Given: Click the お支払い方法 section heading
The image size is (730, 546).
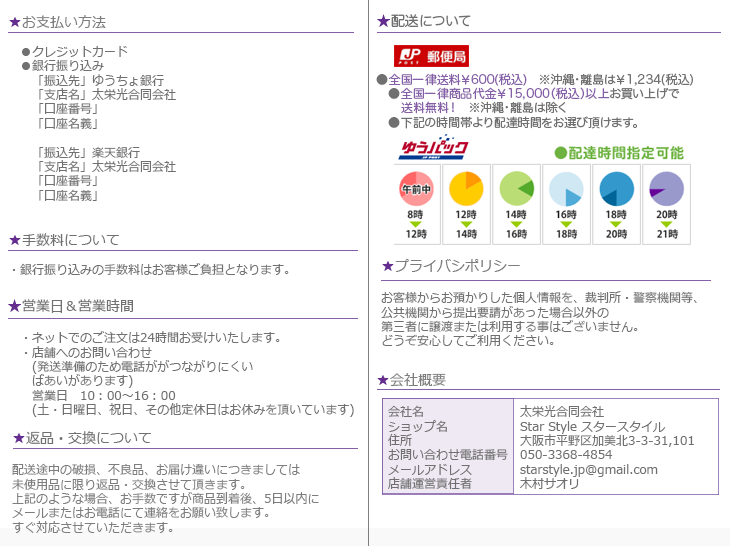Looking at the screenshot, I should click(x=64, y=22).
